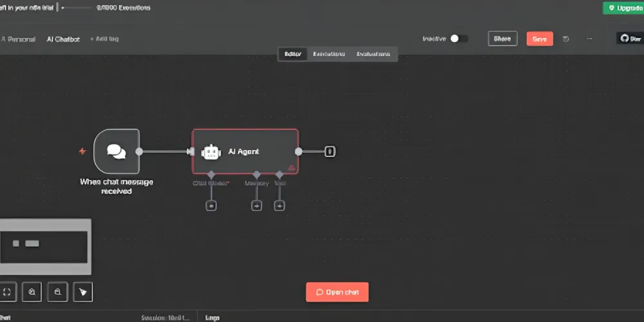Add a Chat Model via plus button
Screen dimensions: 644x322
211,205
